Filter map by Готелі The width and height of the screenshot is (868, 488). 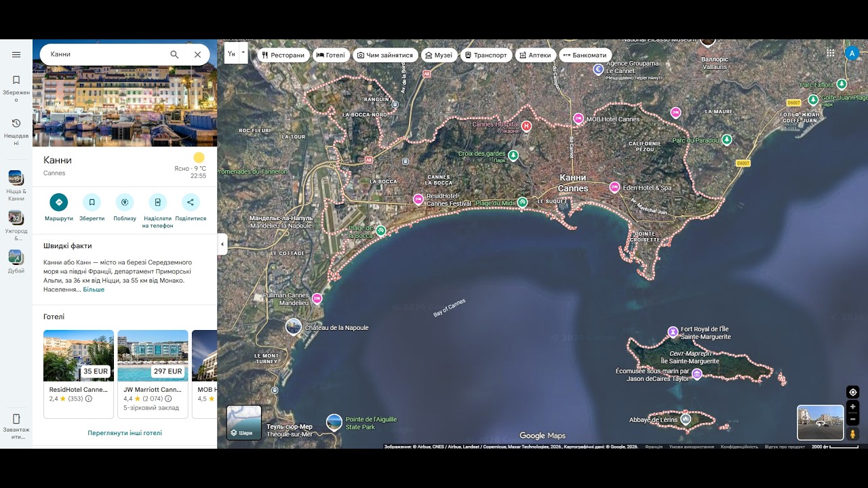click(331, 55)
